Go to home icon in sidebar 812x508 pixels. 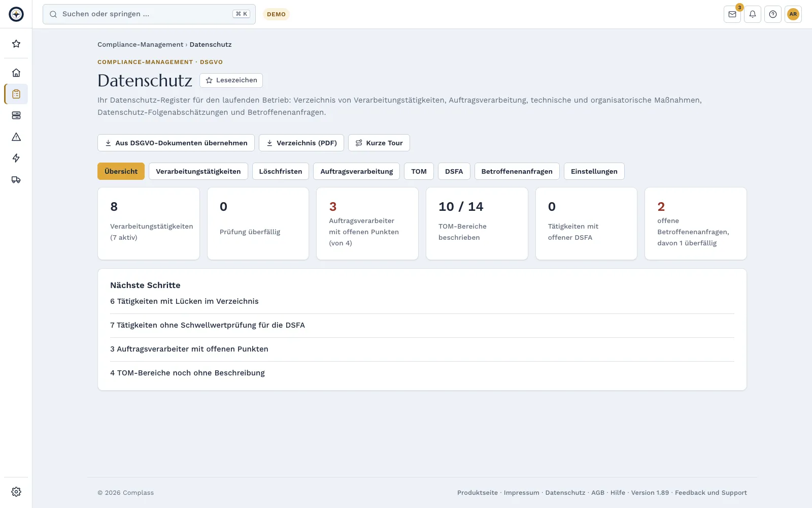pyautogui.click(x=16, y=73)
